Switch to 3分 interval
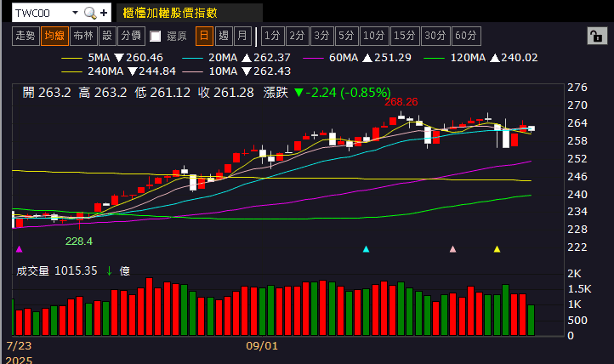Image resolution: width=614 pixels, height=364 pixels. [x=322, y=36]
